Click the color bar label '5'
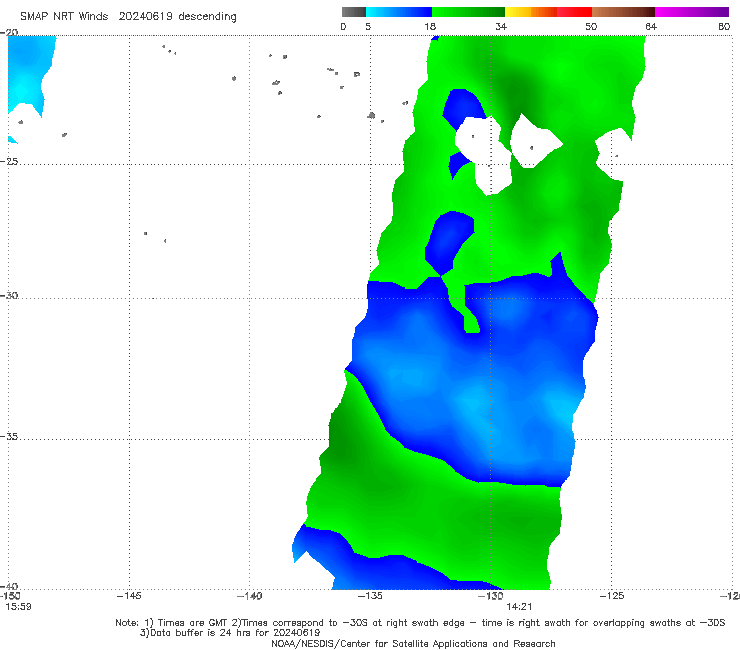 point(368,26)
